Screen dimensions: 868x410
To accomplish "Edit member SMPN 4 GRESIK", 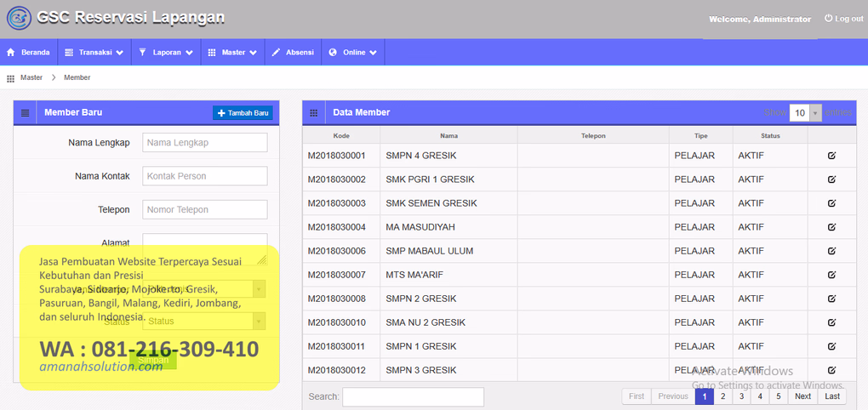I will (831, 156).
